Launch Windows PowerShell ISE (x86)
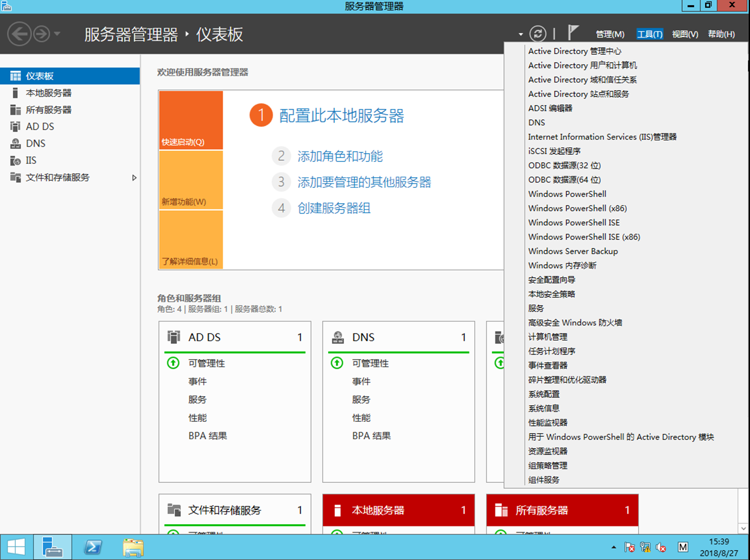This screenshot has width=750, height=560. point(584,237)
